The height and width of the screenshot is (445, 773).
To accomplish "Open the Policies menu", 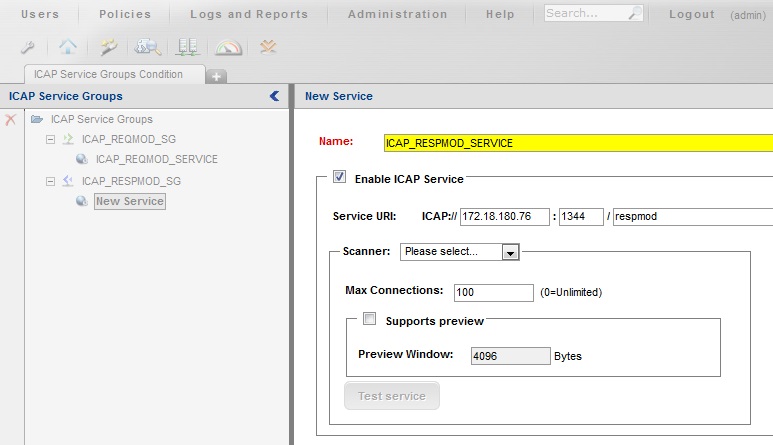I will (125, 14).
